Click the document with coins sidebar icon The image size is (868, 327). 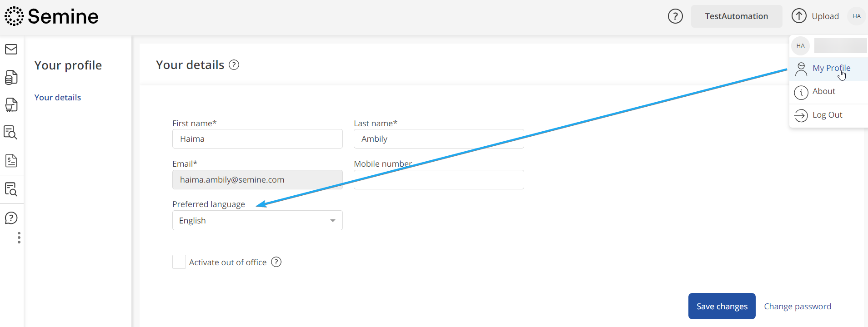tap(11, 77)
